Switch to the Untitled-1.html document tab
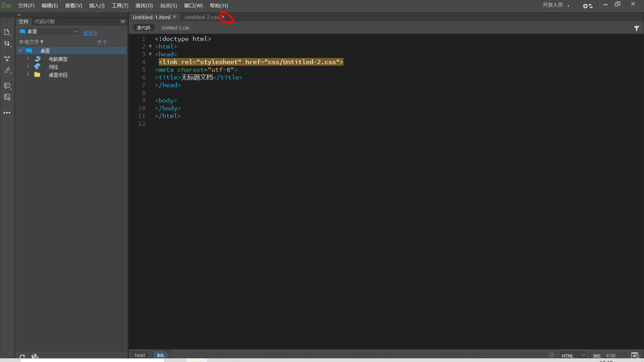This screenshot has height=362, width=644. coord(152,17)
